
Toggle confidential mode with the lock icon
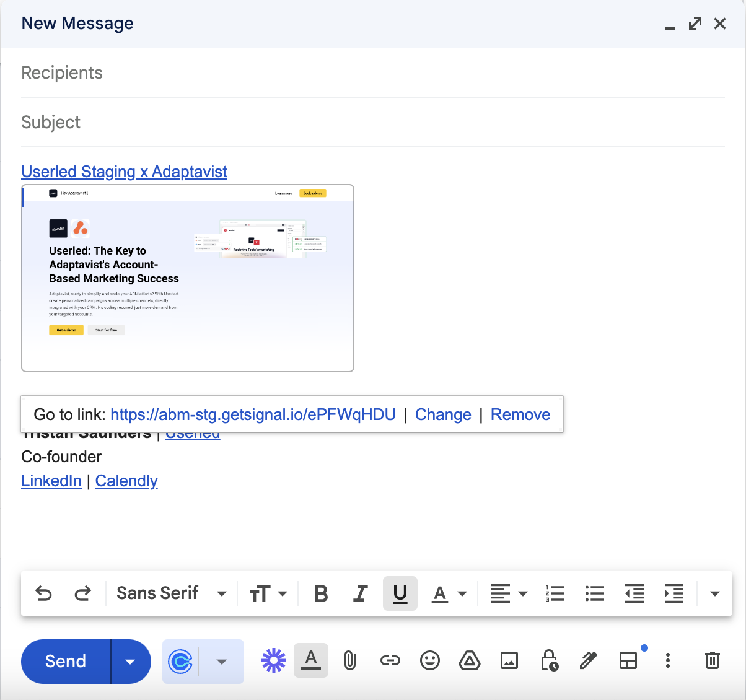(549, 661)
